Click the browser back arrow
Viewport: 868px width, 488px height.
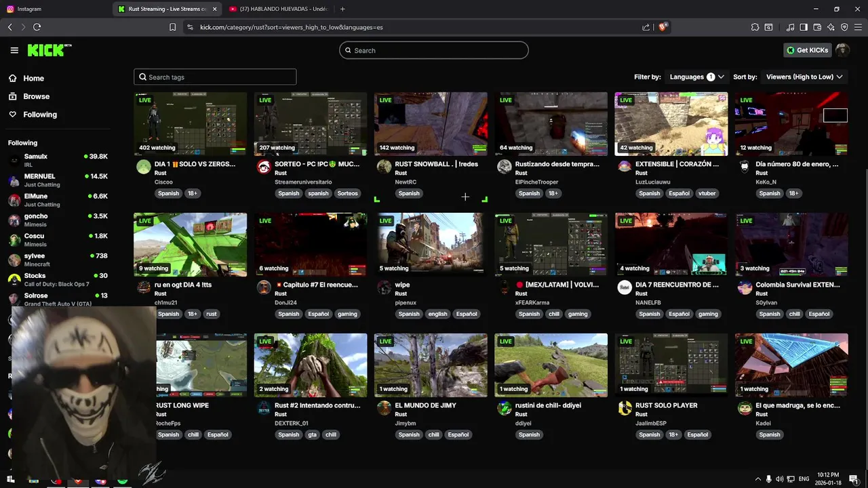click(x=9, y=27)
